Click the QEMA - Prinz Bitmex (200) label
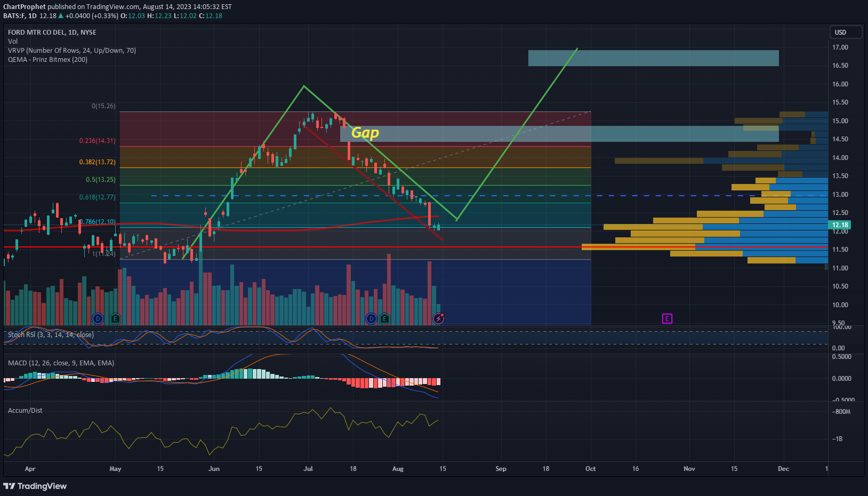The width and height of the screenshot is (868, 496). pos(48,59)
